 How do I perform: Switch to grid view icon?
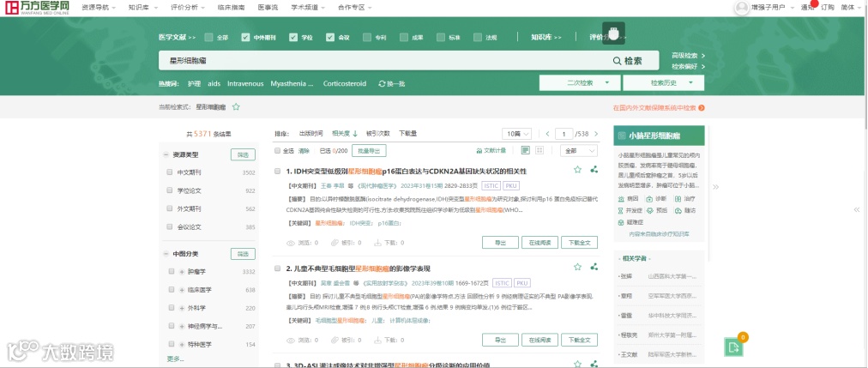[539, 150]
